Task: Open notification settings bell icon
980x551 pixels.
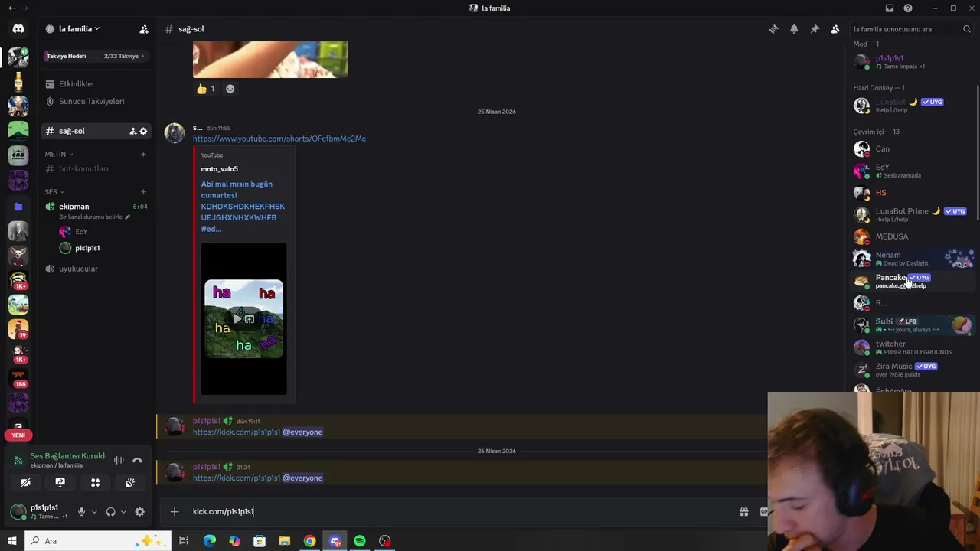Action: click(794, 29)
